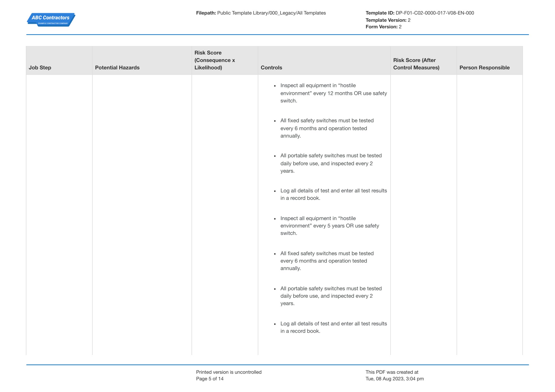The image size is (555, 392).
Task: Click the Controls column header
Action: pos(271,68)
